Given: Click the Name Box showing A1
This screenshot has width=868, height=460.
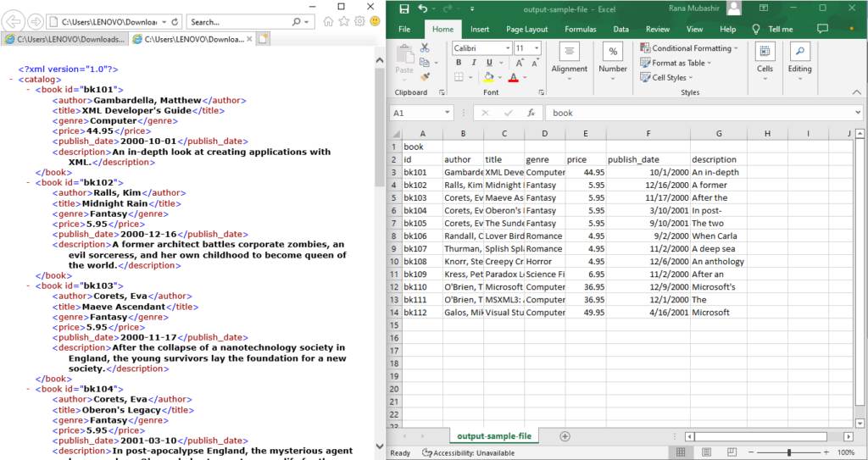Looking at the screenshot, I should click(422, 113).
